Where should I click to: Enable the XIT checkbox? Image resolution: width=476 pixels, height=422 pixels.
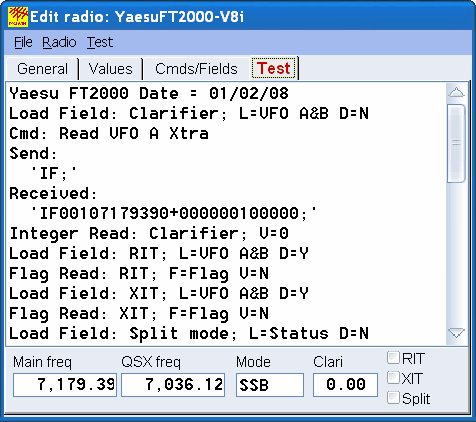393,378
